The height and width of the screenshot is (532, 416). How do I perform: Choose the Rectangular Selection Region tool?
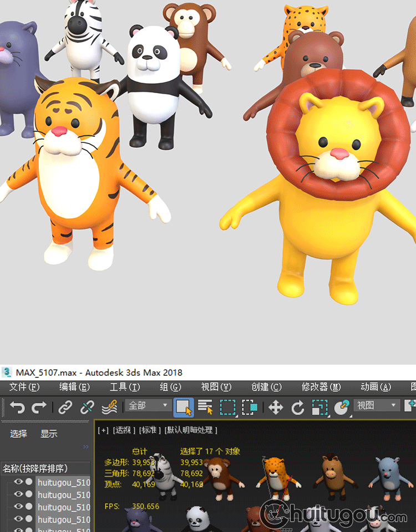click(x=227, y=408)
